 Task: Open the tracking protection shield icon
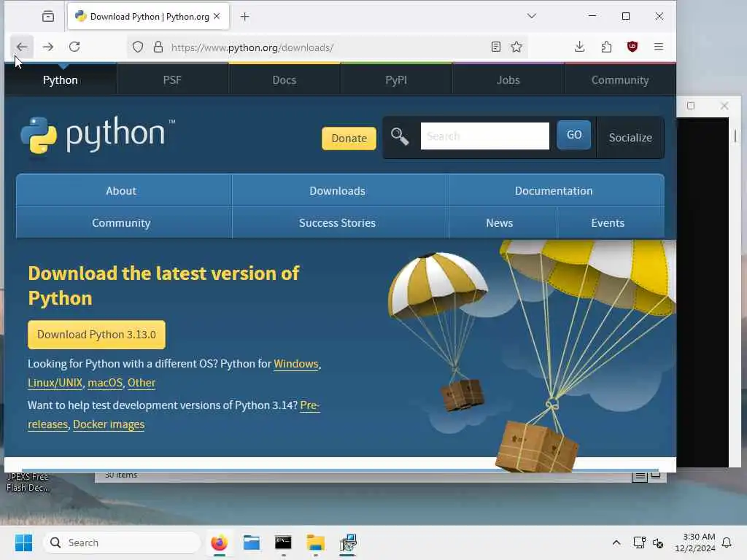[x=138, y=47]
